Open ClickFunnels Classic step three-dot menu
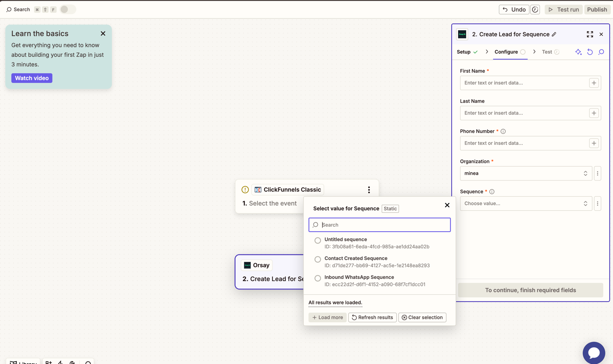Screen dimensions: 613x364 [x=369, y=189]
